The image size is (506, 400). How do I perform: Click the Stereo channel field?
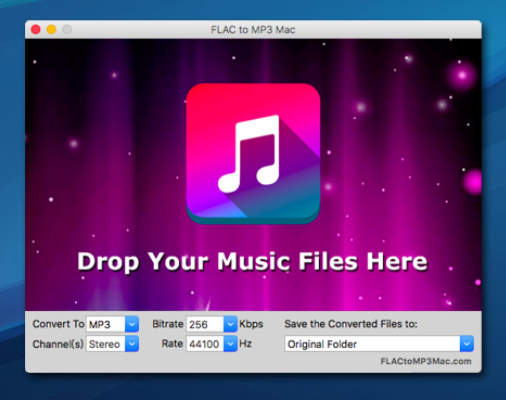106,344
